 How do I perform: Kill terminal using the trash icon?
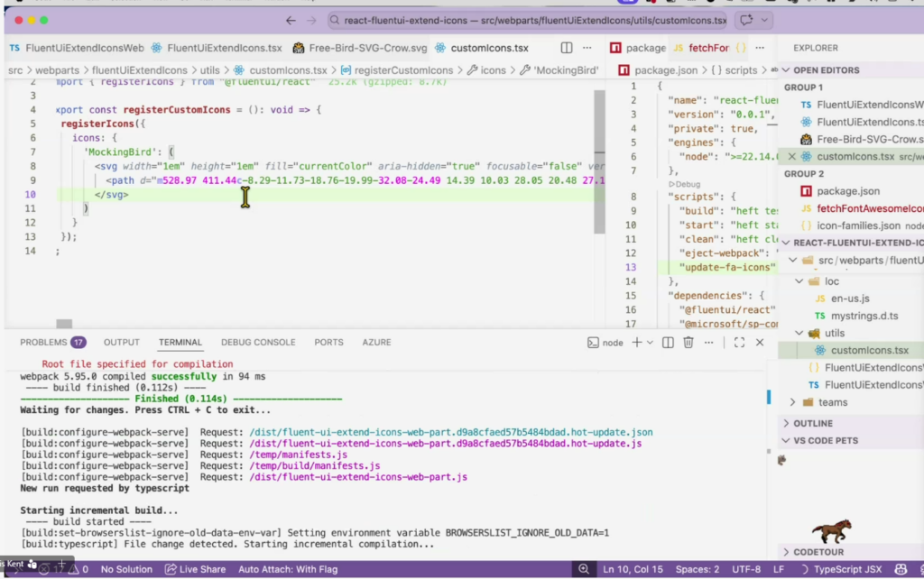(x=688, y=343)
